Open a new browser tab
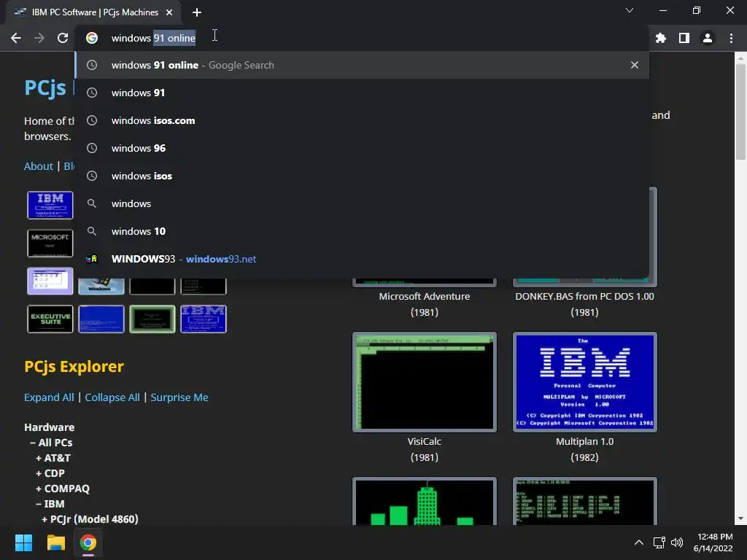Viewport: 747px width, 560px height. [x=197, y=12]
